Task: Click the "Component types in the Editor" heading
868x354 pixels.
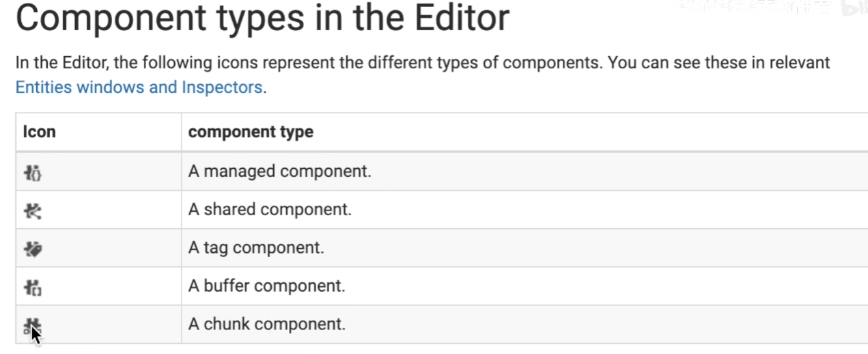Action: pyautogui.click(x=262, y=19)
